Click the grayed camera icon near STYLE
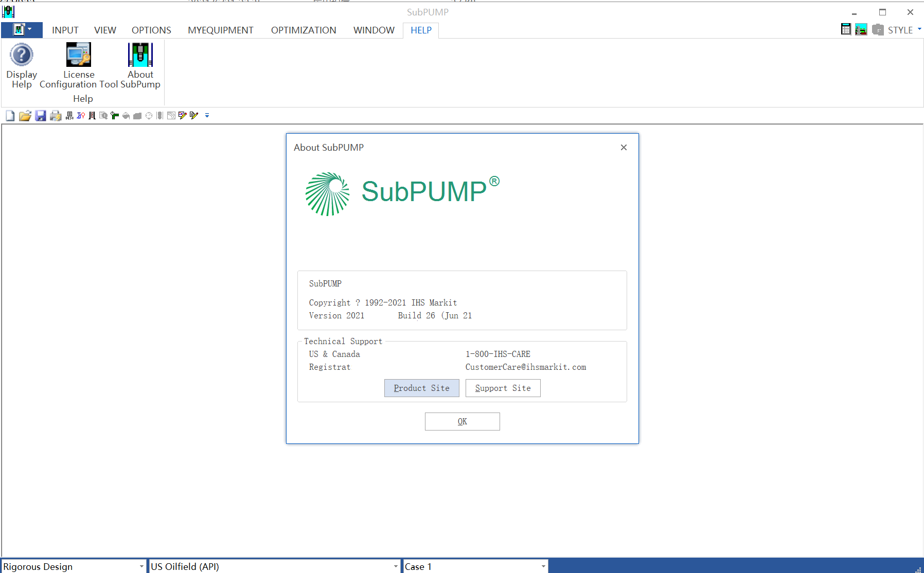This screenshot has width=924, height=573. 878,29
